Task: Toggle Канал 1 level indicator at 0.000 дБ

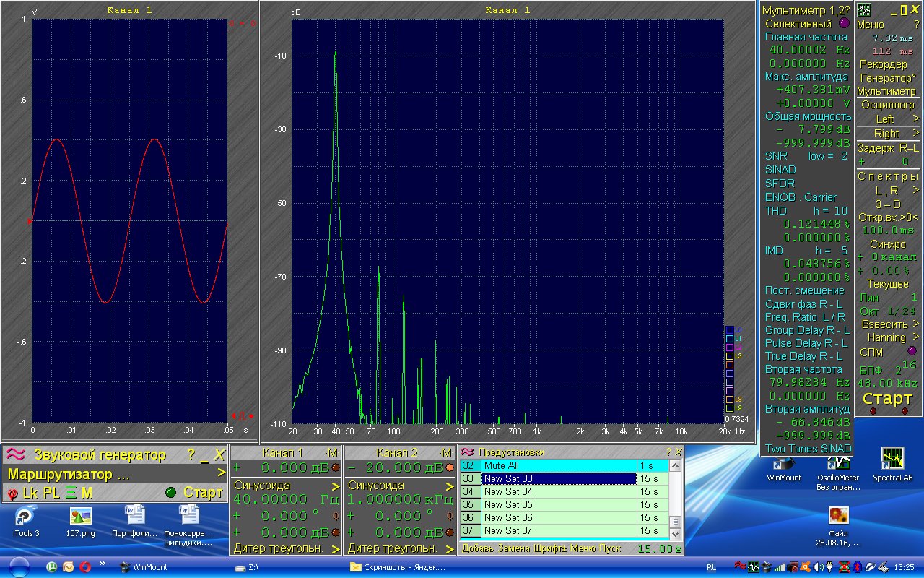Action: click(335, 468)
